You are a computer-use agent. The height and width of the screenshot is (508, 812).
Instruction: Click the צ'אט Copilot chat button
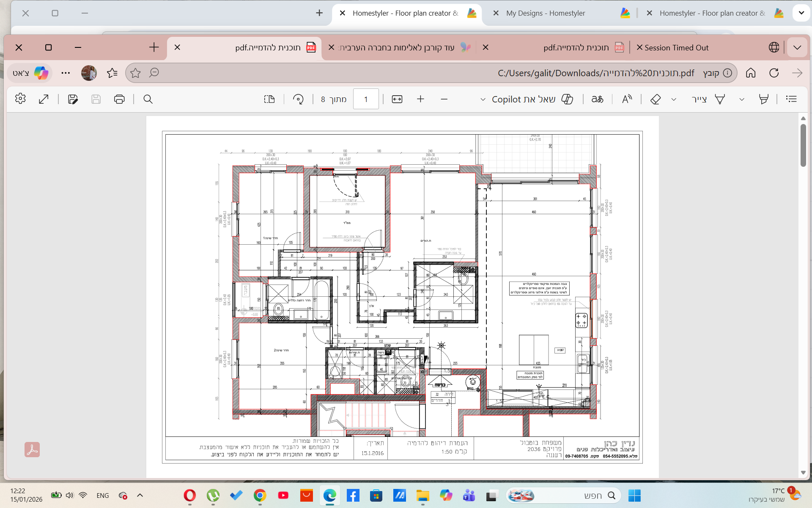30,73
